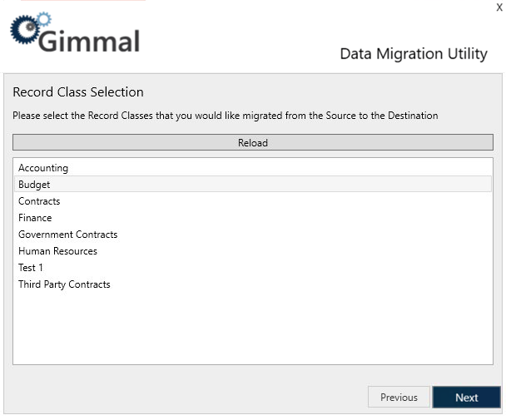Viewport: 506px width, 420px height.
Task: Click the instruction text about Record Classes
Action: [x=225, y=116]
